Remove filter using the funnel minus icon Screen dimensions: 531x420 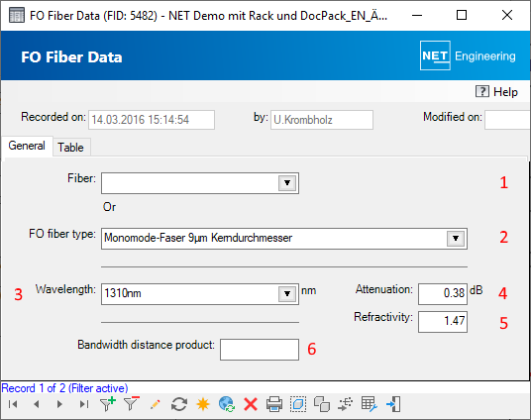tap(132, 404)
